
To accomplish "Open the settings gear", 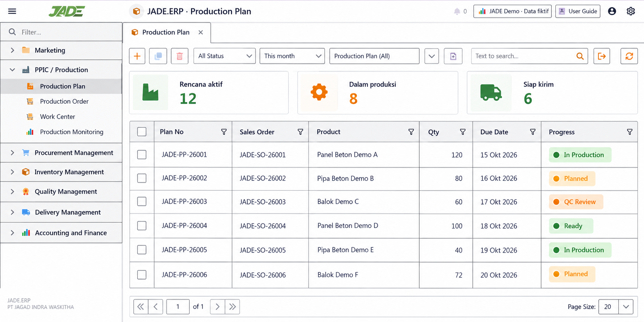I will 631,11.
